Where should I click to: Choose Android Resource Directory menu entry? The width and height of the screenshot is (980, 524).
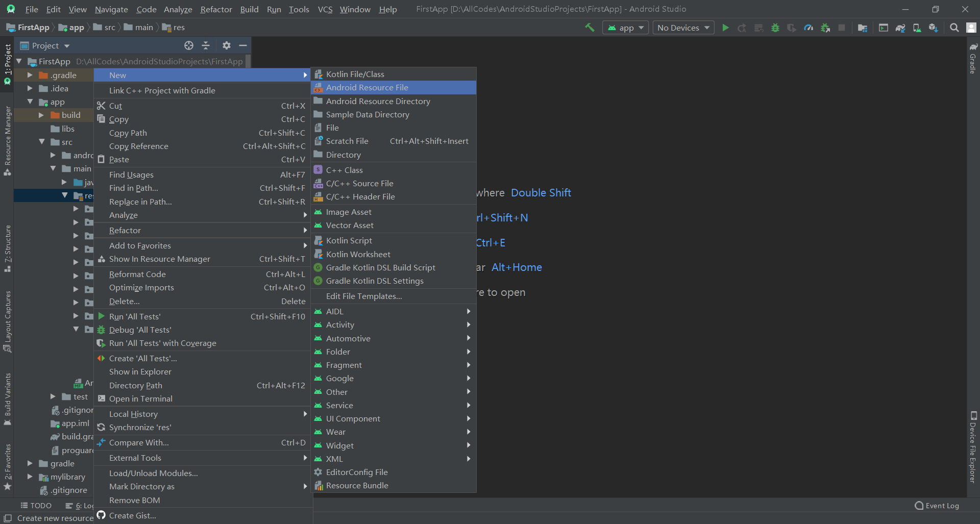coord(394,101)
